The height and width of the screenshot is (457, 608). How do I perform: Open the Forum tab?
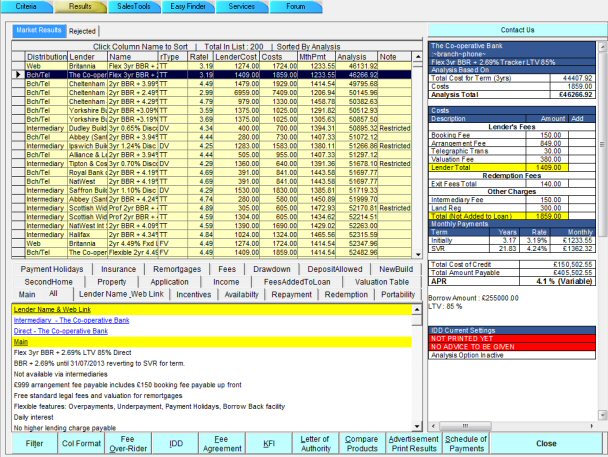295,7
